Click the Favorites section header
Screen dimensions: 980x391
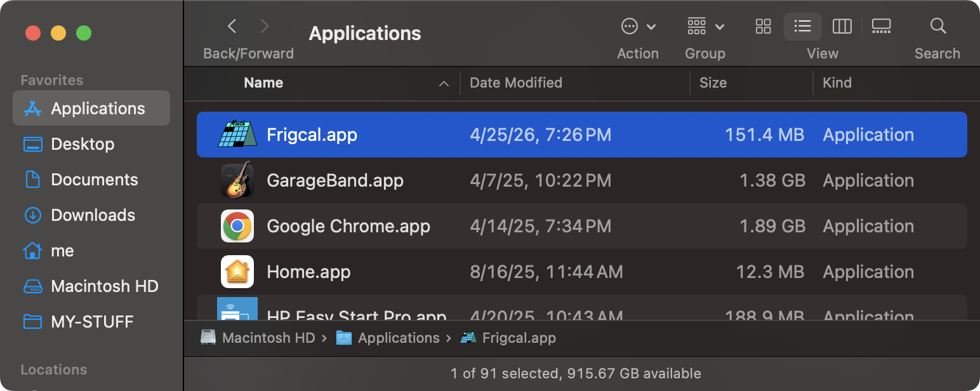tap(51, 80)
